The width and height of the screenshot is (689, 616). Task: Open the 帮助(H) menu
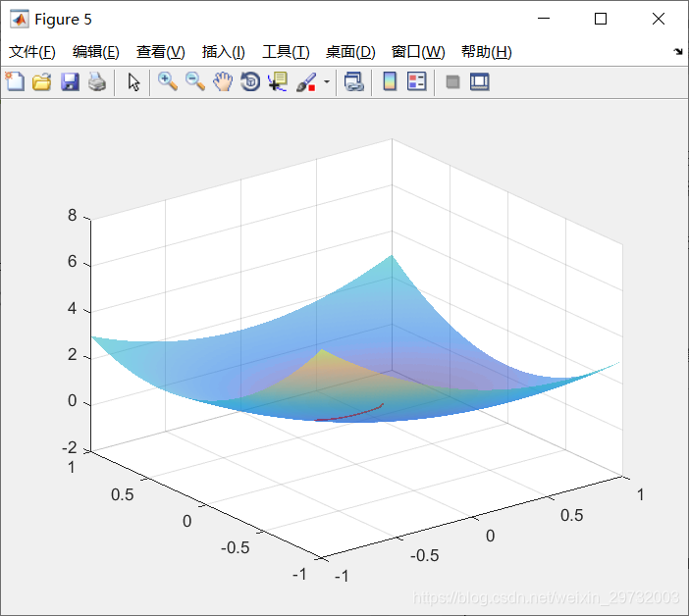pyautogui.click(x=487, y=52)
